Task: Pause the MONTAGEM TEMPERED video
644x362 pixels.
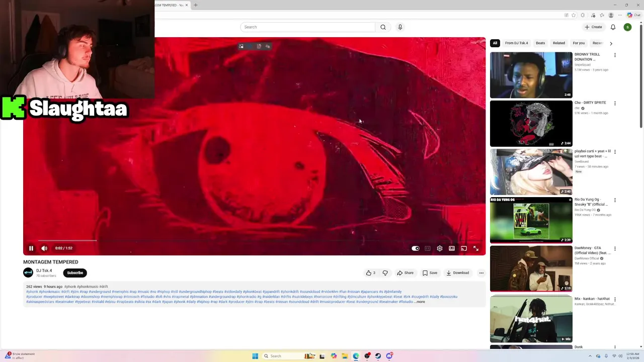Action: pos(31,248)
